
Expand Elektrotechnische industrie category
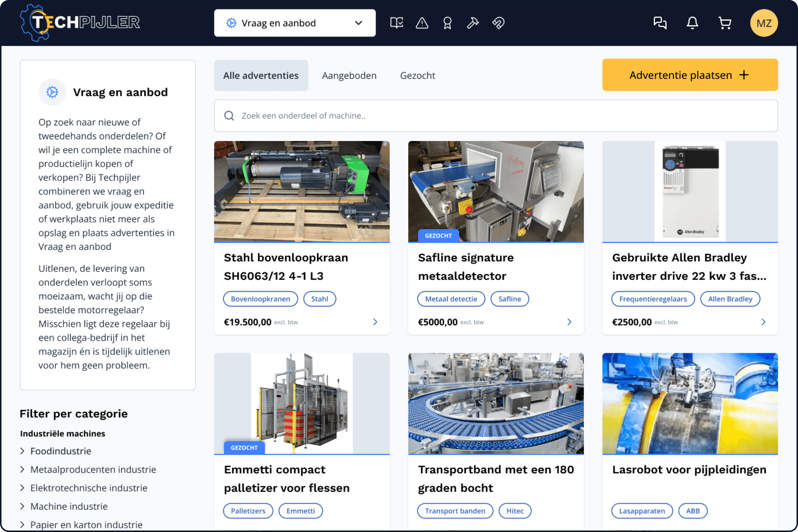88,488
